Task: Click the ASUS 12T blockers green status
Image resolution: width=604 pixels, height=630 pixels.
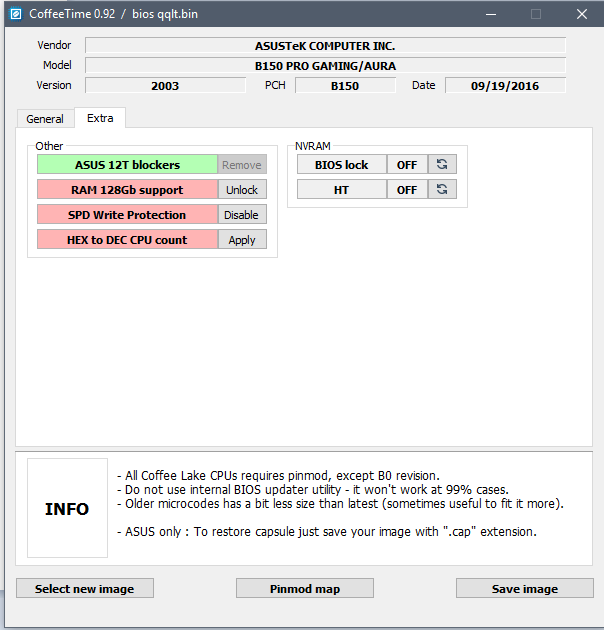Action: [127, 165]
